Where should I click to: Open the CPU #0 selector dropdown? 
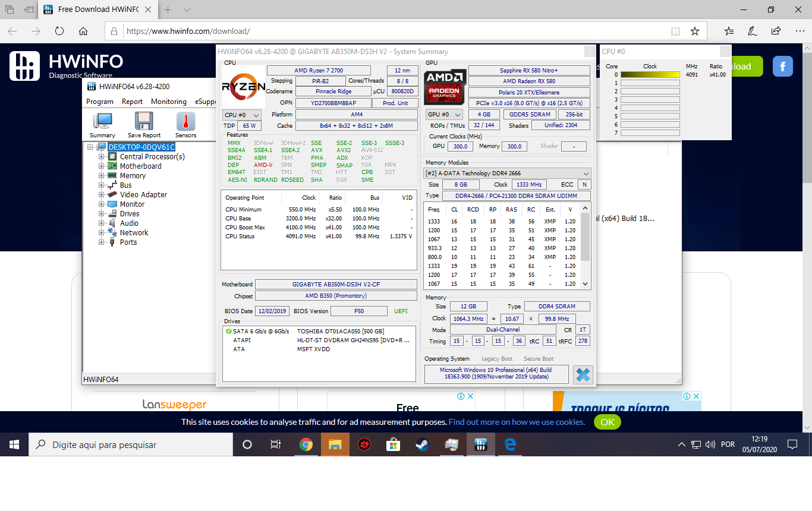tap(242, 115)
